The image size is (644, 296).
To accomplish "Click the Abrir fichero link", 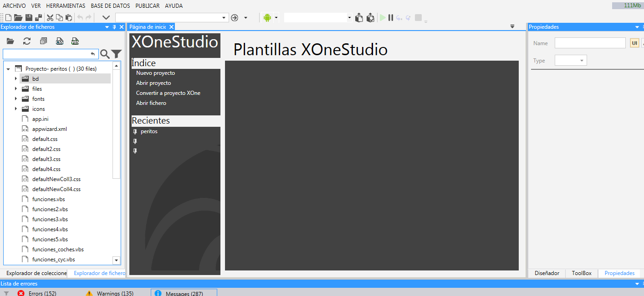I will 151,103.
